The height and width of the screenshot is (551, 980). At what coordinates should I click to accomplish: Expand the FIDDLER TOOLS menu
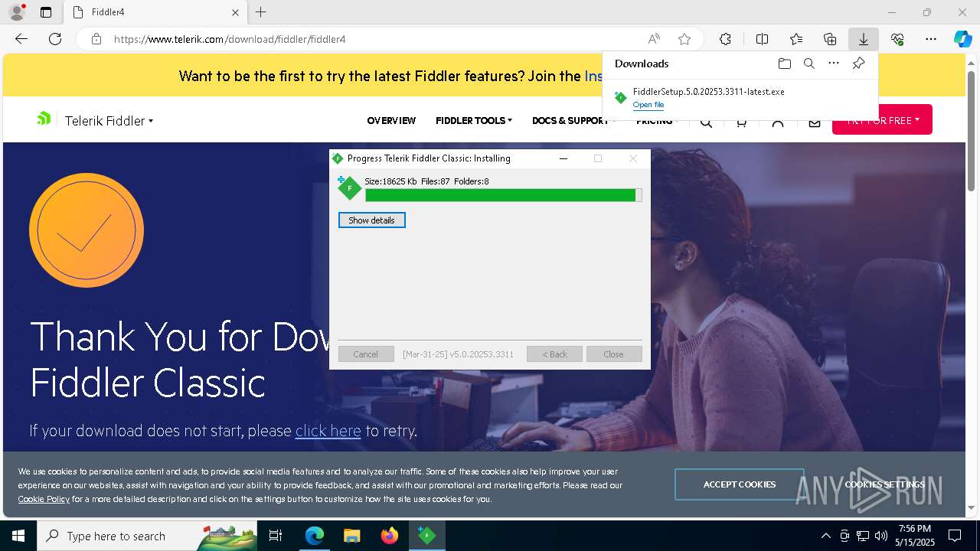474,121
